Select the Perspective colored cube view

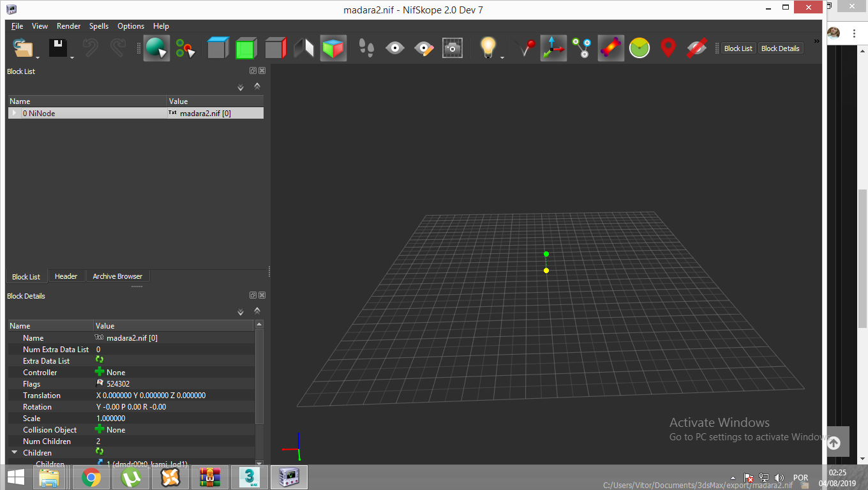[333, 48]
